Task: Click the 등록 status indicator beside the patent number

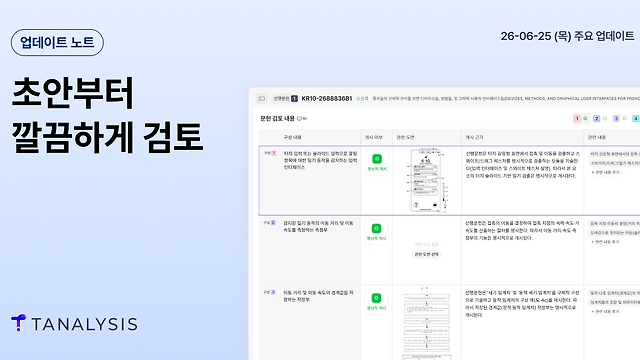Action: pyautogui.click(x=362, y=98)
